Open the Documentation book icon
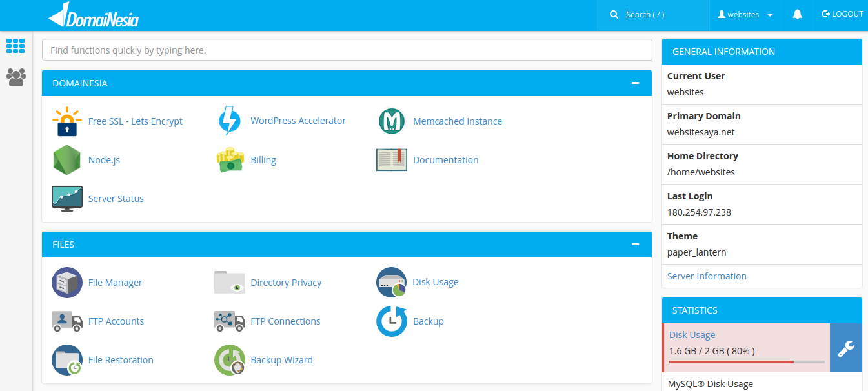 pyautogui.click(x=392, y=160)
